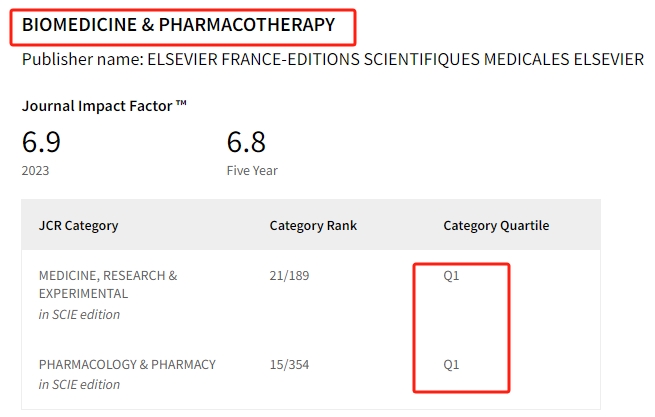
Task: Click the BIOMEDICINE & PHARMACOTHERAPY journal title
Action: point(178,25)
